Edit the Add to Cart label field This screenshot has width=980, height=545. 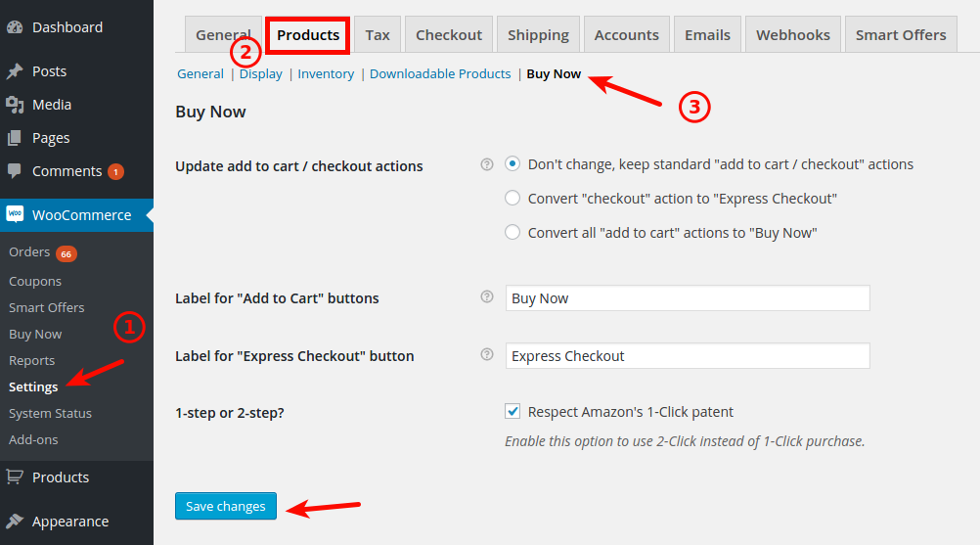(688, 298)
